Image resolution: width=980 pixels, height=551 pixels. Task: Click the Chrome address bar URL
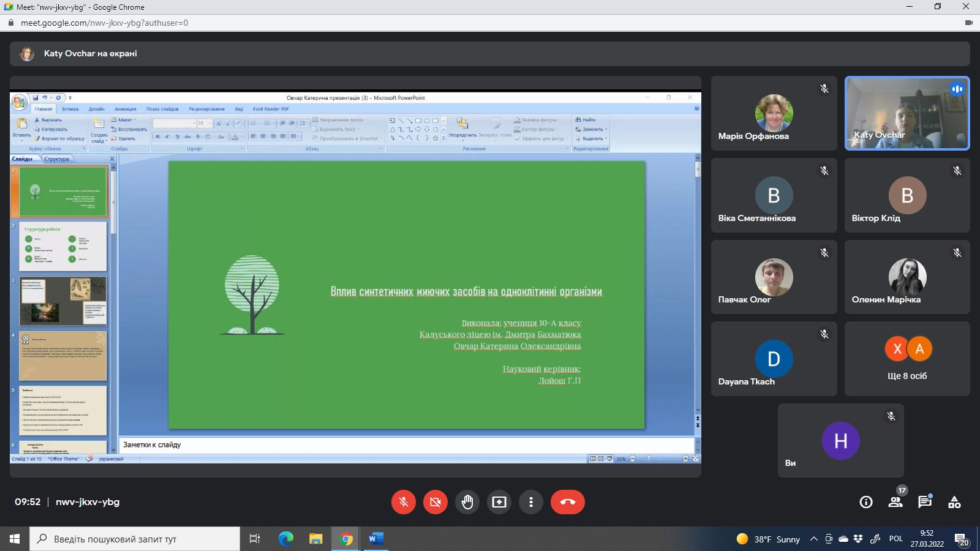[x=104, y=23]
